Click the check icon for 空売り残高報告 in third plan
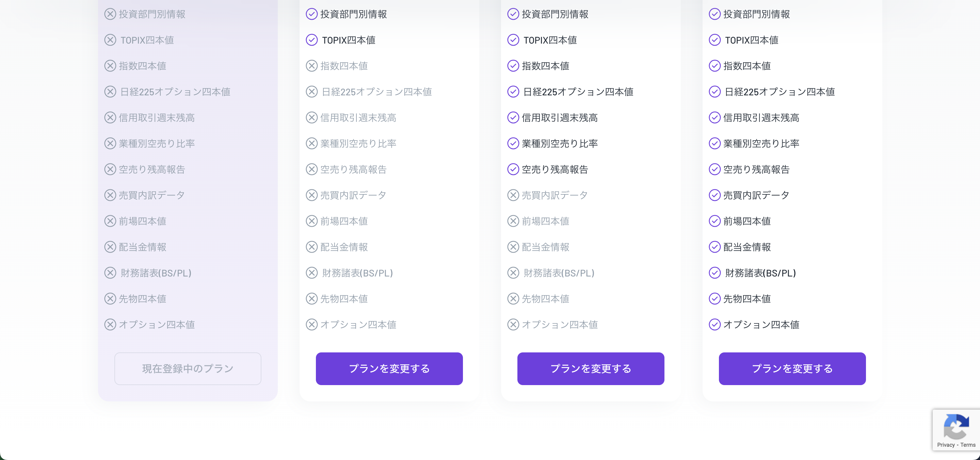The image size is (980, 460). [x=513, y=169]
